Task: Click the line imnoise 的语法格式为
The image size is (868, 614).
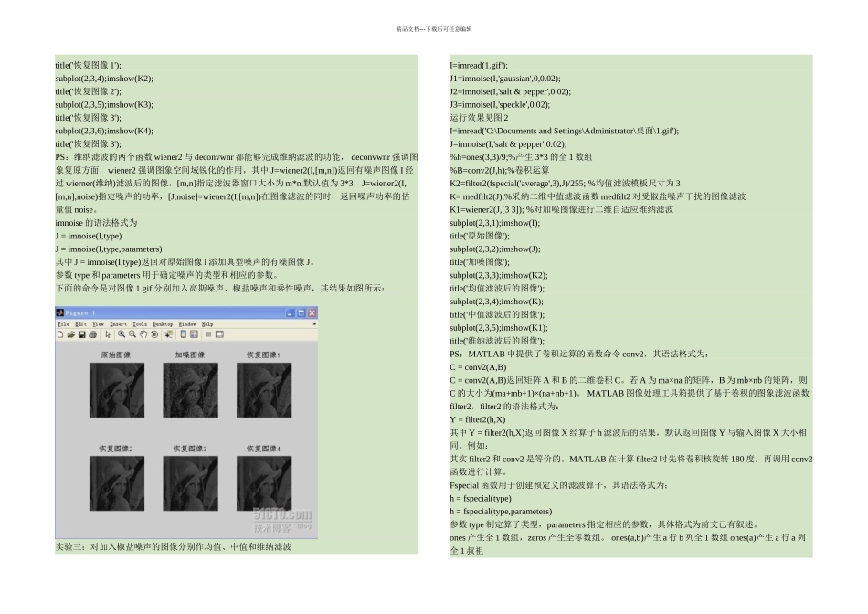Action: [x=96, y=223]
